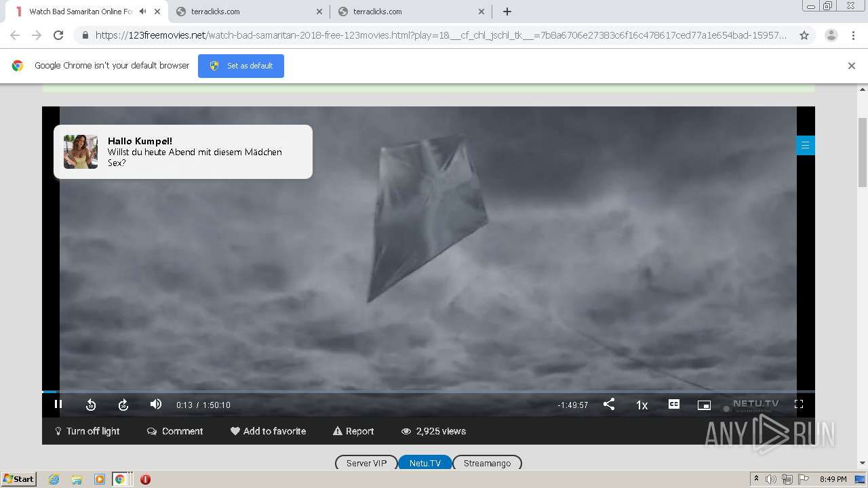
Task: Open the system volume tray icon
Action: [771, 479]
